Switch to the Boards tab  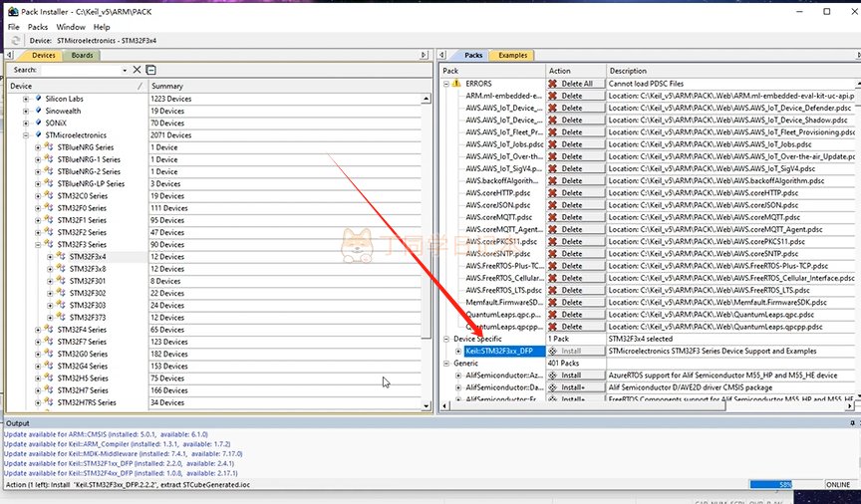tap(82, 56)
